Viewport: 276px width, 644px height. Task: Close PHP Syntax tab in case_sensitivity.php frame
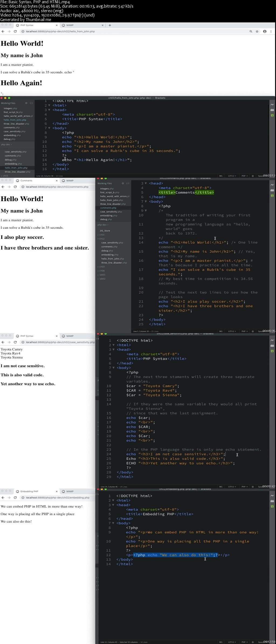(x=57, y=336)
